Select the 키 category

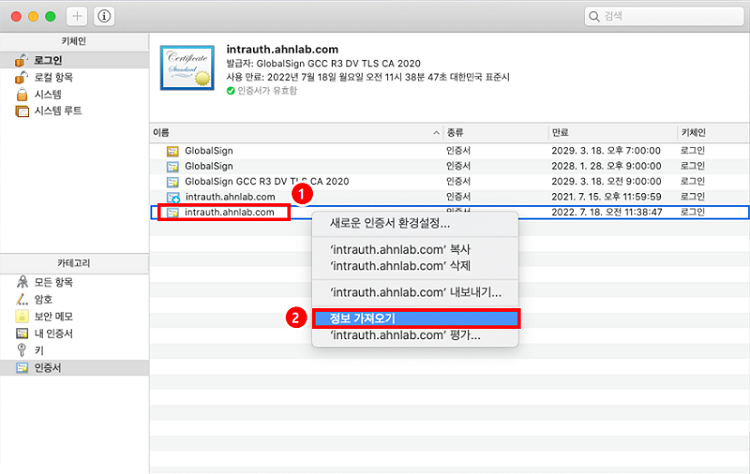click(74, 351)
